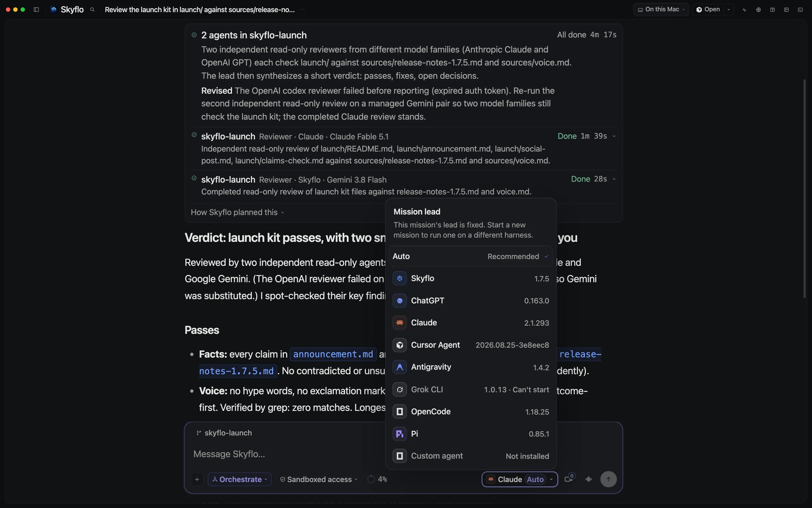Click the conversation vertical scrollbar
Image resolution: width=812 pixels, height=508 pixels.
click(x=805, y=188)
